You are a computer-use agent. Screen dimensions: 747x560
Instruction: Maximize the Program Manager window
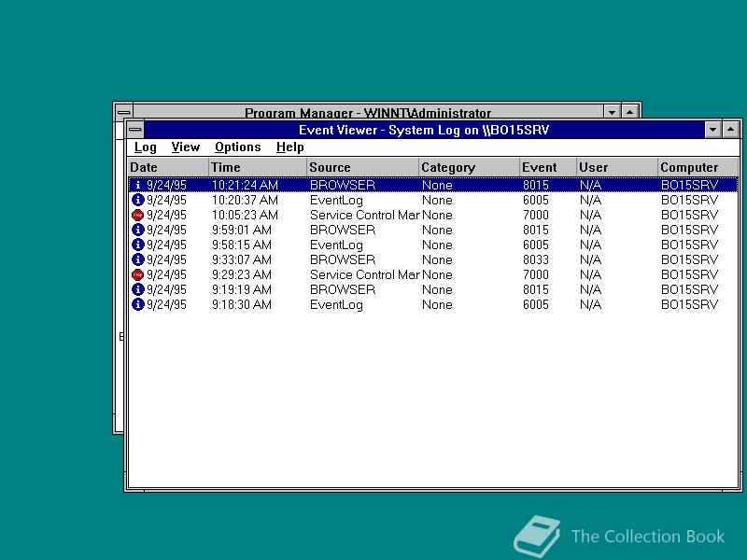coord(629,112)
